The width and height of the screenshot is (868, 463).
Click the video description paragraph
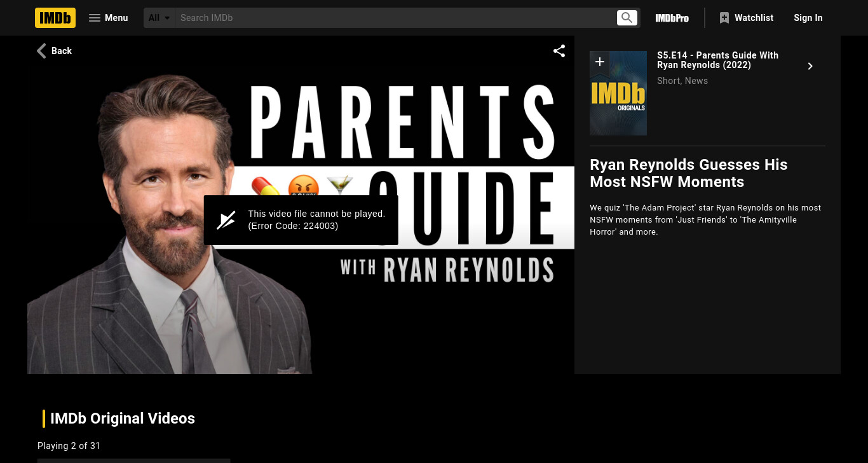tap(705, 219)
